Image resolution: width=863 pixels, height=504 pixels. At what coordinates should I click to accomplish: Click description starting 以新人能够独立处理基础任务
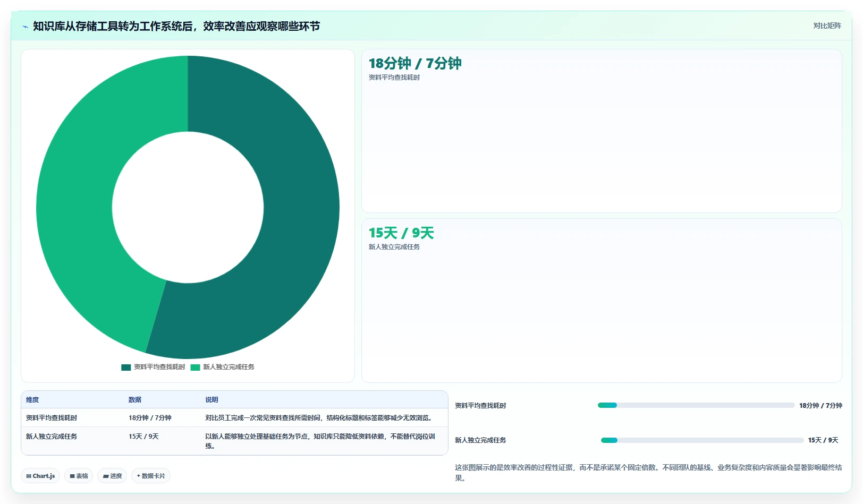[320, 441]
